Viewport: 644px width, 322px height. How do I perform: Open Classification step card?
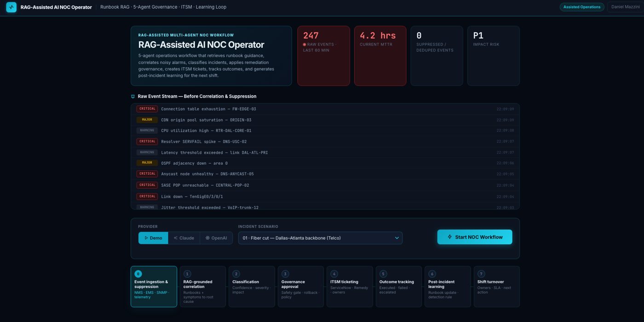pyautogui.click(x=252, y=286)
